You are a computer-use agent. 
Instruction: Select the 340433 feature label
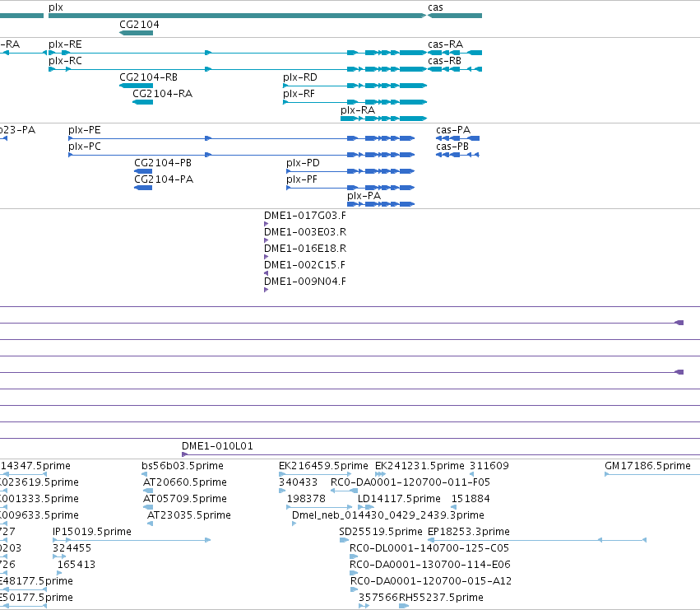pos(298,482)
